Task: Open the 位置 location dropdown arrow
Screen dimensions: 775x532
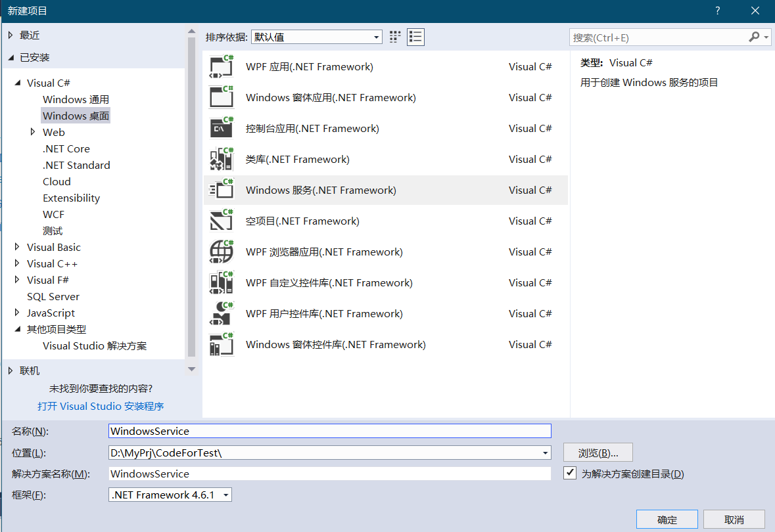Action: coord(545,453)
